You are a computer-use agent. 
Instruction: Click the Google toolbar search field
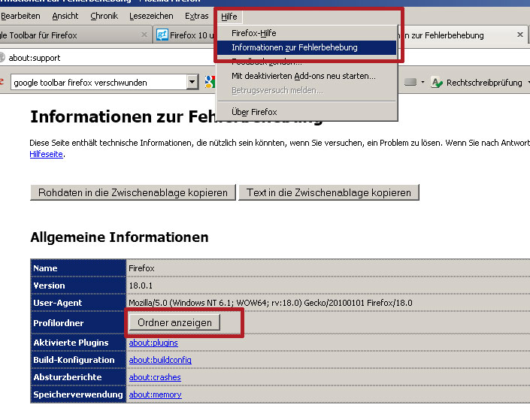[x=99, y=83]
